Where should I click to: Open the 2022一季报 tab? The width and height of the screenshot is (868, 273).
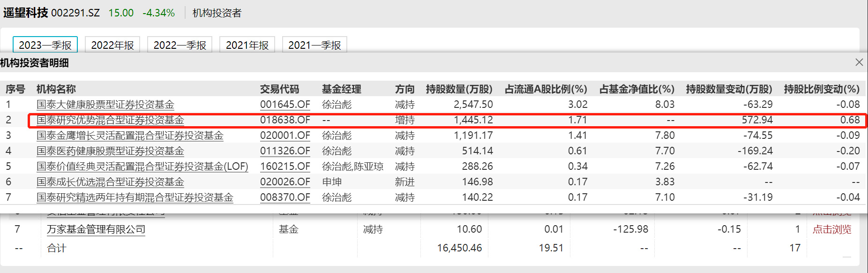pyautogui.click(x=180, y=45)
